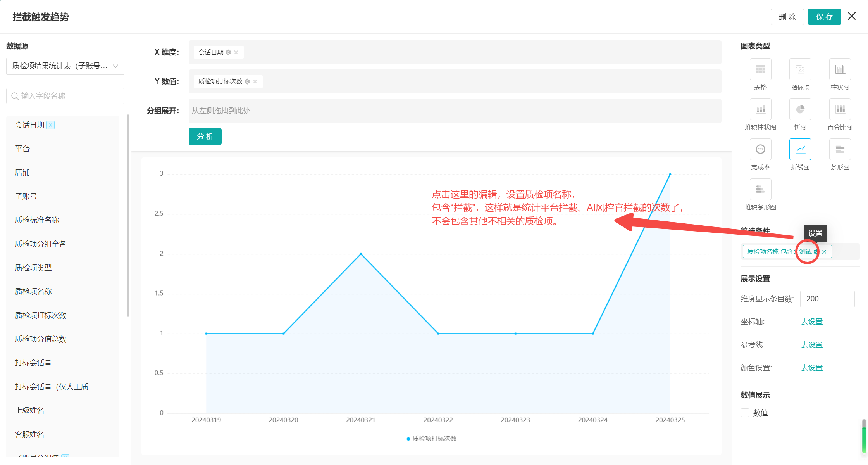The image size is (868, 465).
Task: Select the 指标卡 chart type icon
Action: point(800,69)
